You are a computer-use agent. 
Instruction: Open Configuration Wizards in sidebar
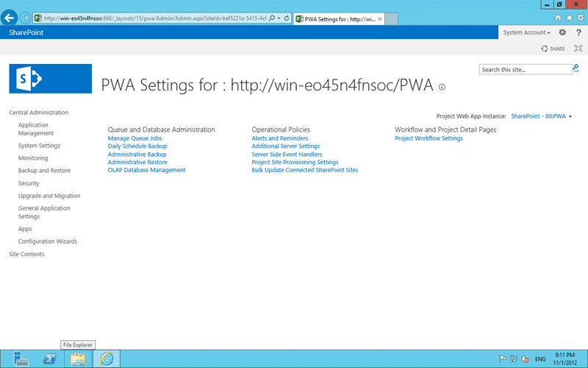pos(48,241)
